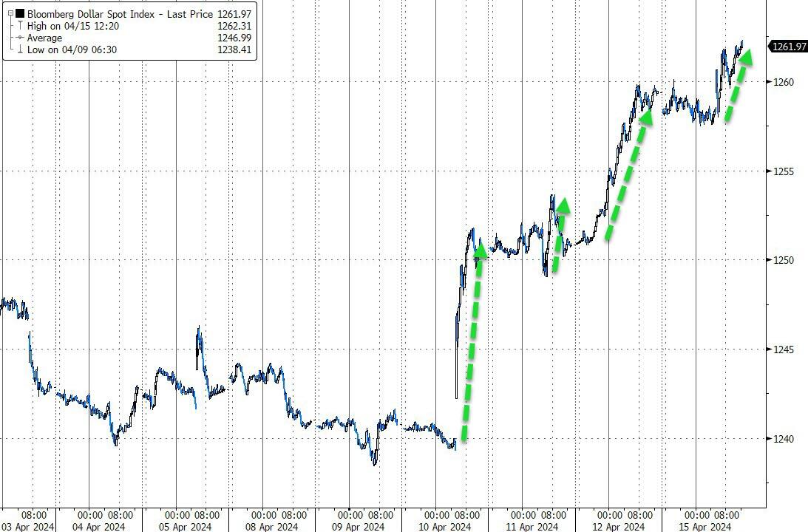The width and height of the screenshot is (808, 532).
Task: Click the green arrowhead at the 12 Apr high
Action: tap(645, 117)
